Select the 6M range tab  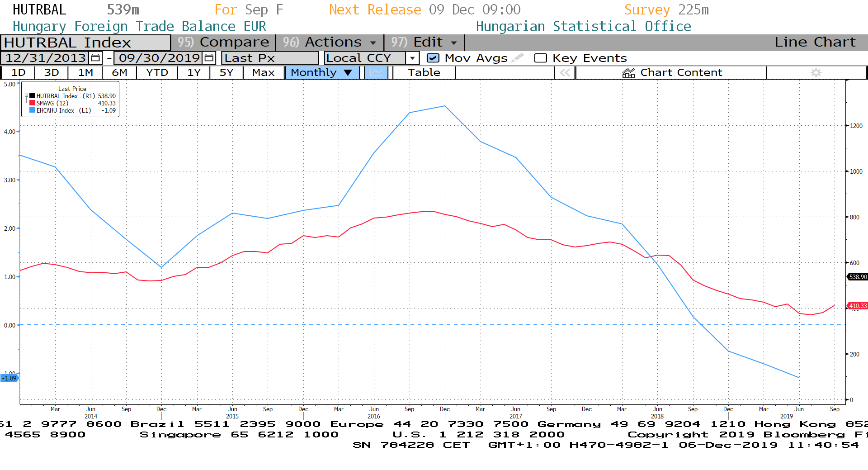(119, 72)
